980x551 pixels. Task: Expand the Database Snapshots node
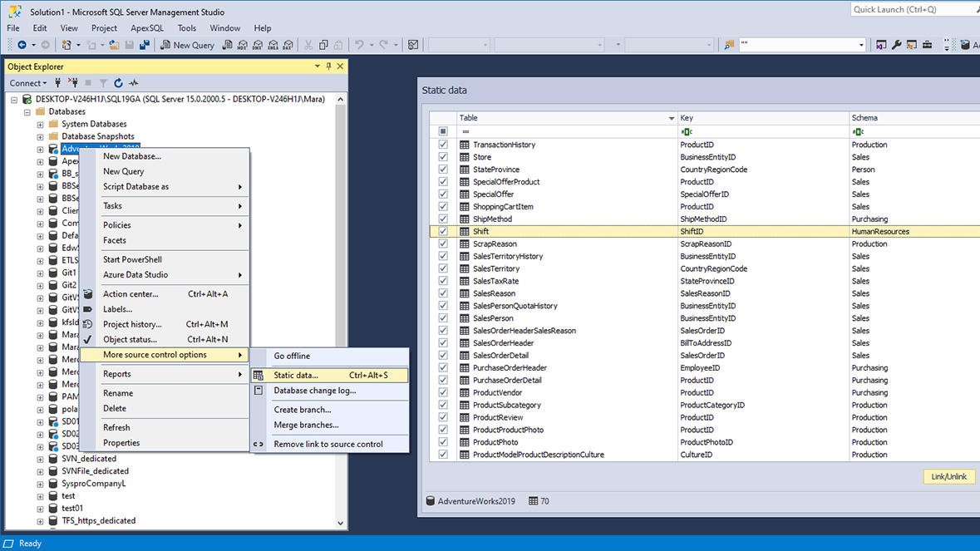point(40,137)
